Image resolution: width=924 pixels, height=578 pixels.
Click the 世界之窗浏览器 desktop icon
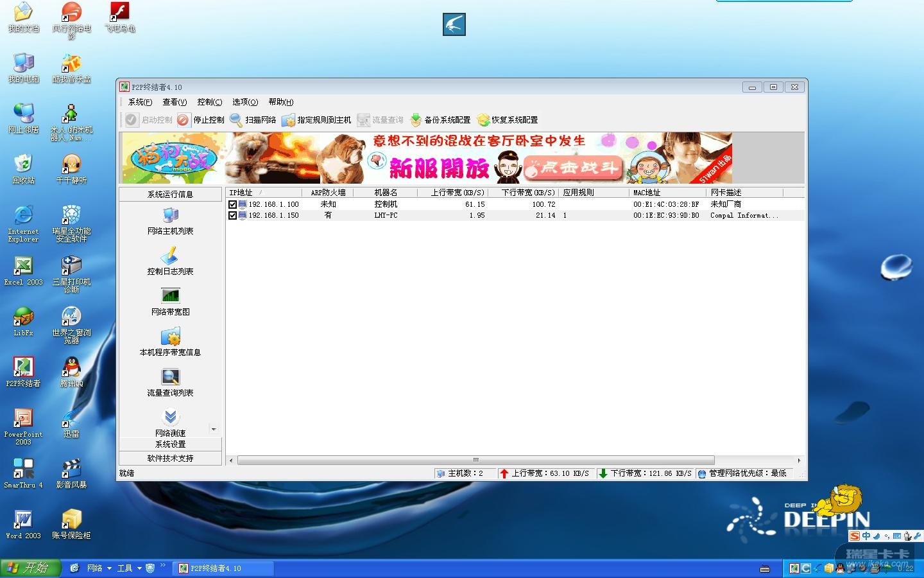71,324
